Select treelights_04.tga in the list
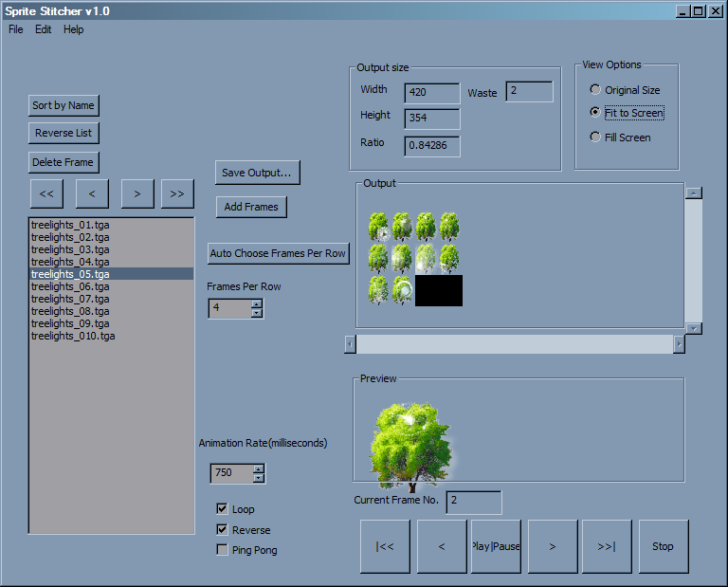This screenshot has height=587, width=728. [112, 262]
